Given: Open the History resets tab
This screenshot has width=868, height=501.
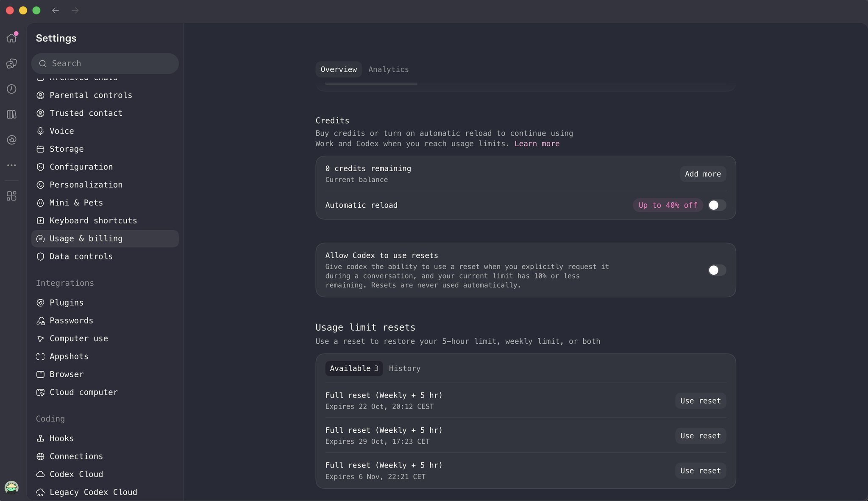Looking at the screenshot, I should coord(405,368).
